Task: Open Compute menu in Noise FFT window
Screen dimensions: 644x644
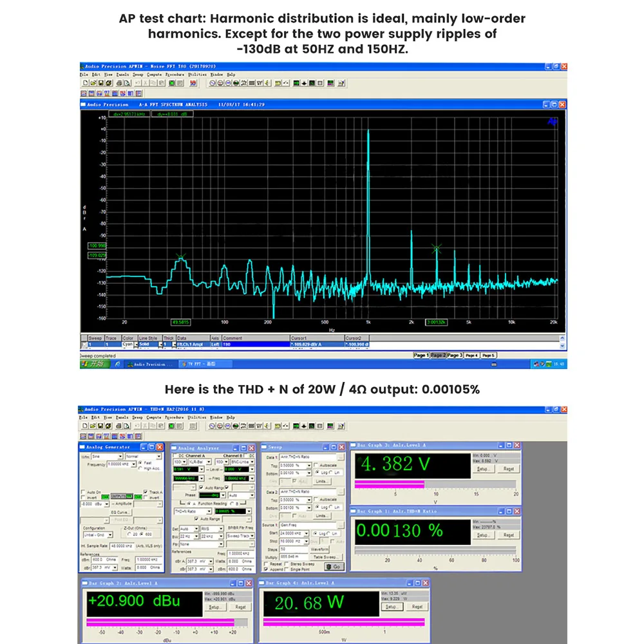Action: point(154,75)
